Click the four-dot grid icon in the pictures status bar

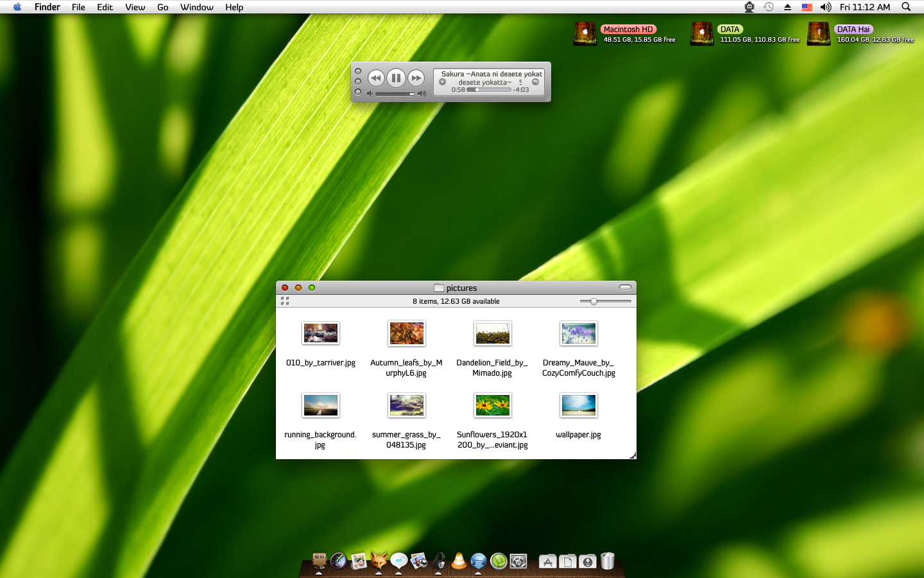[285, 301]
